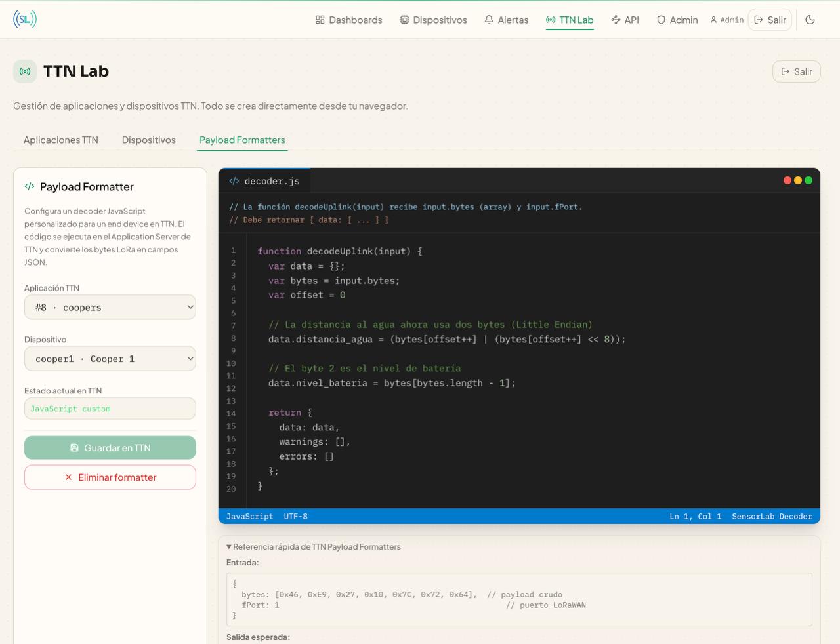This screenshot has height=644, width=840.
Task: Open the Aplicación TTN dropdown
Action: coord(110,307)
